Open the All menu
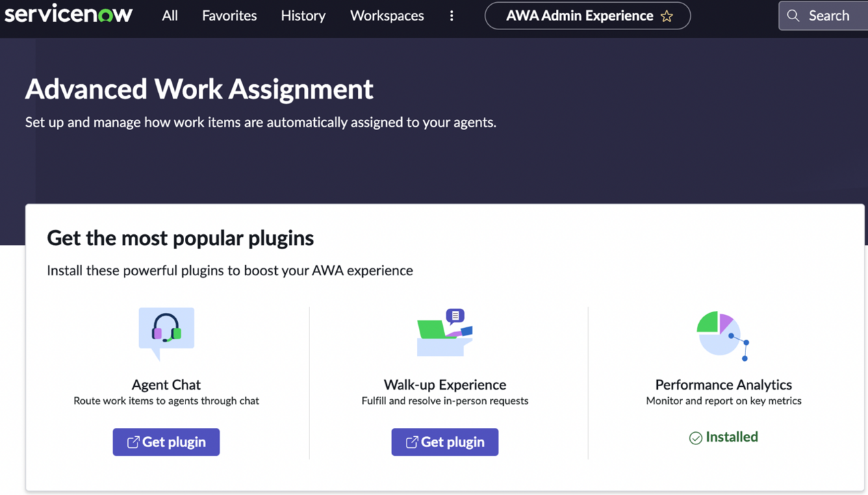 point(170,15)
